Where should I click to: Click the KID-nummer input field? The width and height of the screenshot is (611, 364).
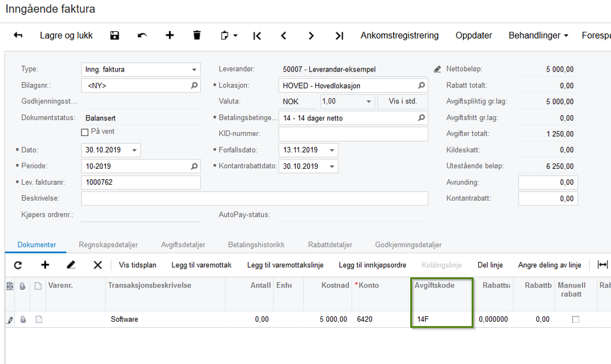[353, 134]
